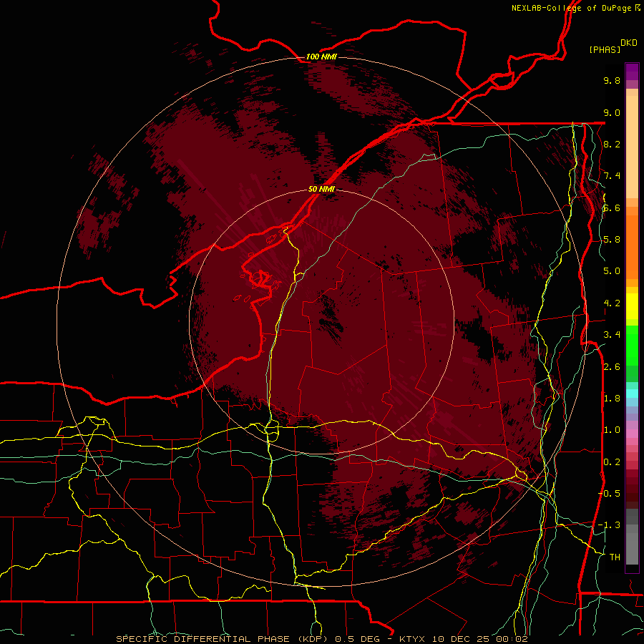Click the -1.3 legend scale value
Image resolution: width=644 pixels, height=644 pixels.
pos(609,525)
